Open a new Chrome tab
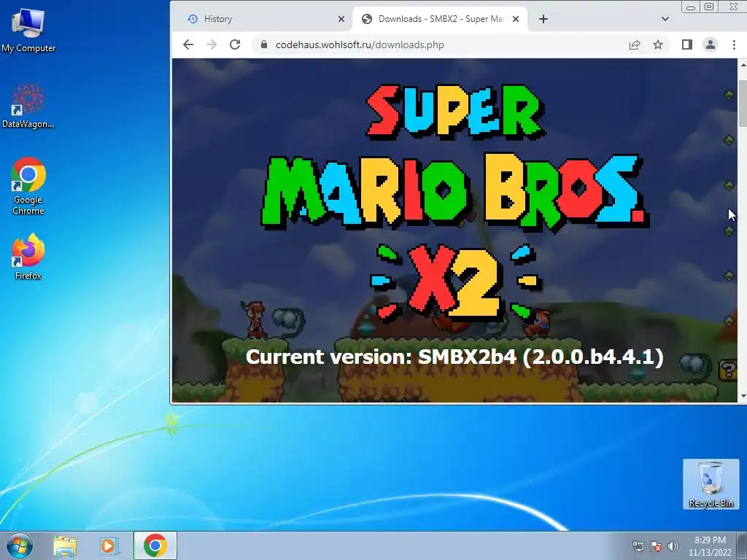Image resolution: width=747 pixels, height=560 pixels. 543,19
